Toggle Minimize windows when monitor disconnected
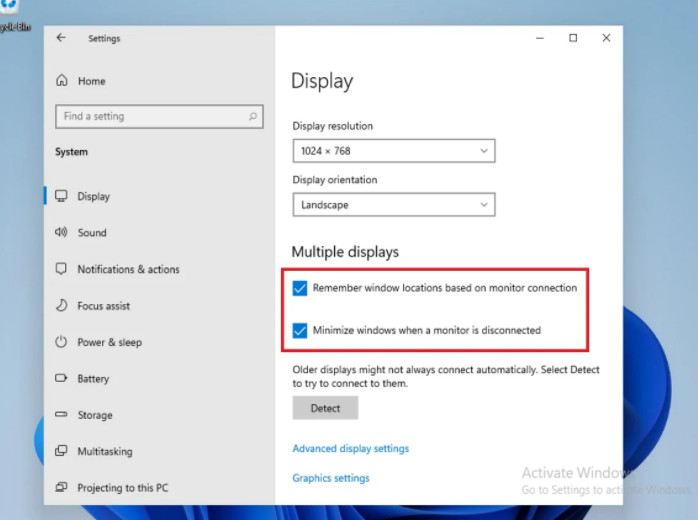 [300, 330]
